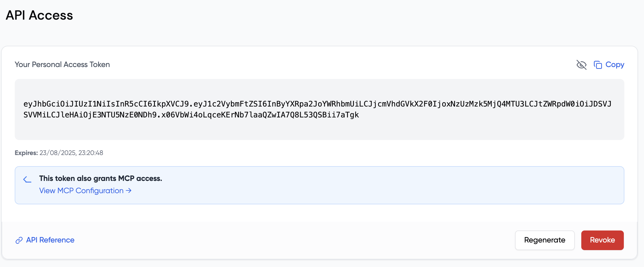Click the Copy label text
The width and height of the screenshot is (644, 267).
pyautogui.click(x=615, y=65)
